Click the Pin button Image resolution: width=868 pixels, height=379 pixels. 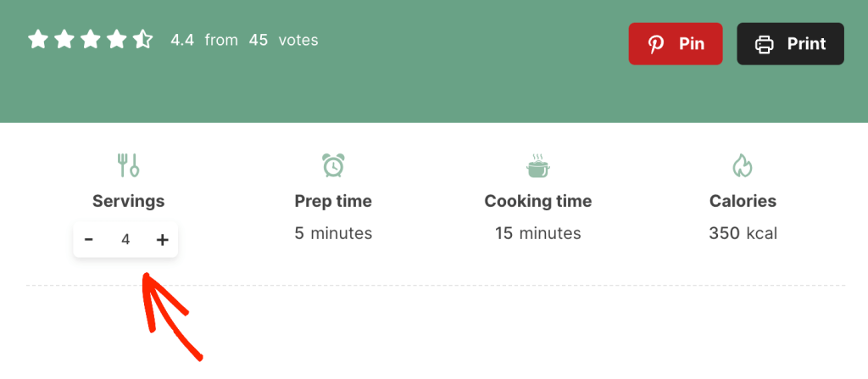click(x=675, y=44)
